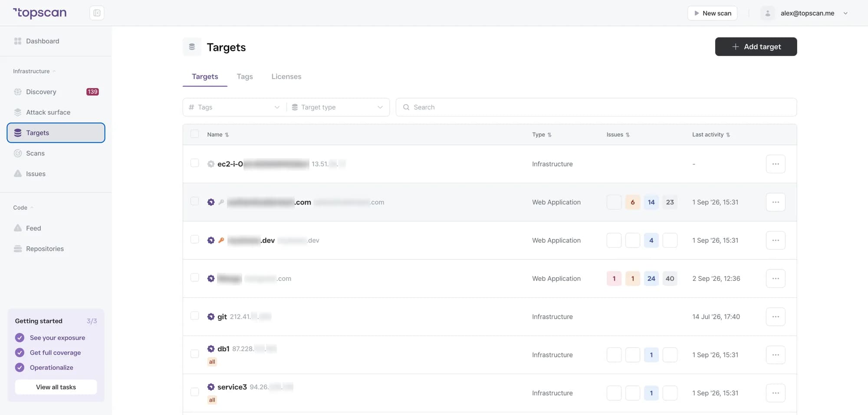Image resolution: width=868 pixels, height=415 pixels.
Task: Open the more options menu for the db1 row
Action: (x=776, y=355)
